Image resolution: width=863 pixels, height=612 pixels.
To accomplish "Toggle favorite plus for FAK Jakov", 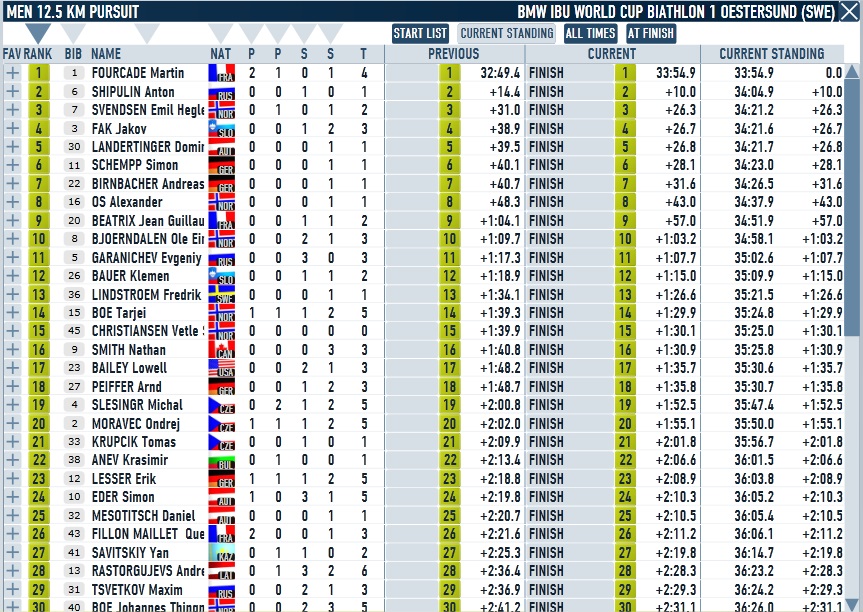I will [13, 128].
